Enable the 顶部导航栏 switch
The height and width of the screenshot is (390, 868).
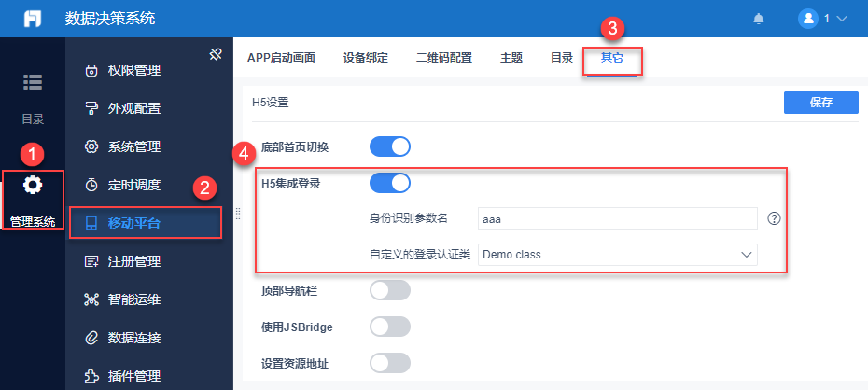pyautogui.click(x=390, y=291)
